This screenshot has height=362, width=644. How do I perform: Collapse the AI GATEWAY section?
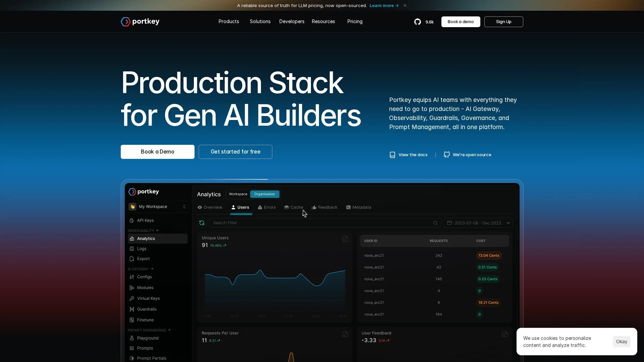click(141, 269)
